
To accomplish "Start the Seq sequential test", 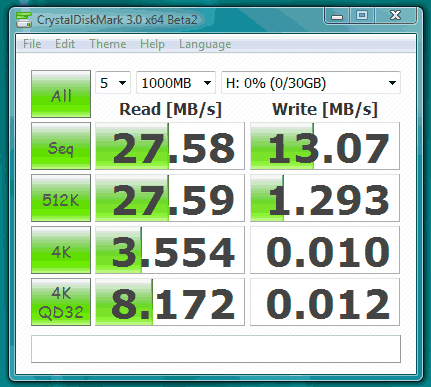I will click(61, 146).
